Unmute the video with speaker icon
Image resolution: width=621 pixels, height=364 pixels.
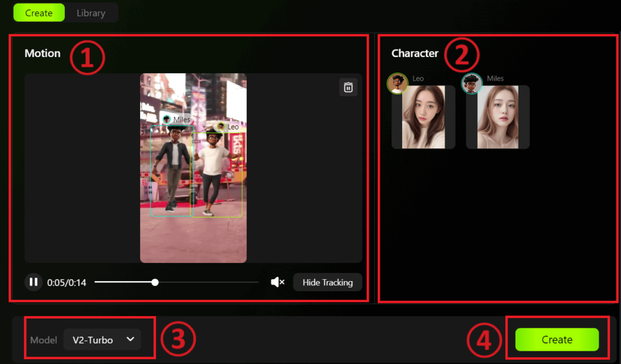278,282
